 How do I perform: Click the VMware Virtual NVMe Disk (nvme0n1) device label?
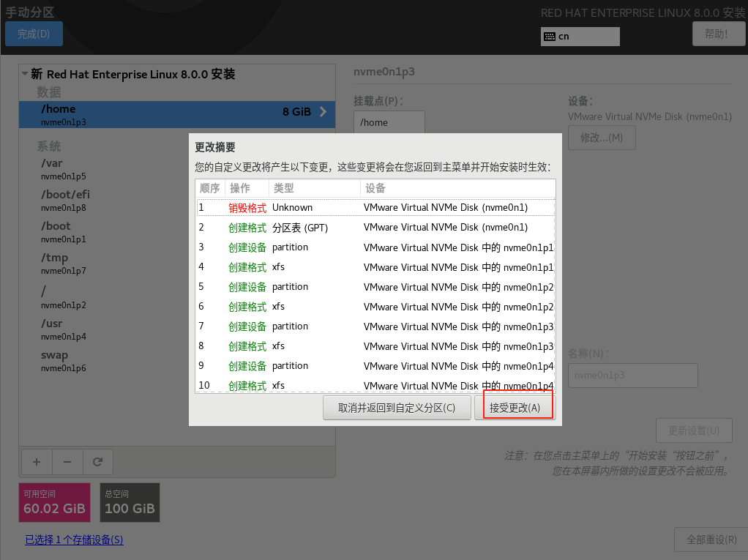[x=650, y=116]
